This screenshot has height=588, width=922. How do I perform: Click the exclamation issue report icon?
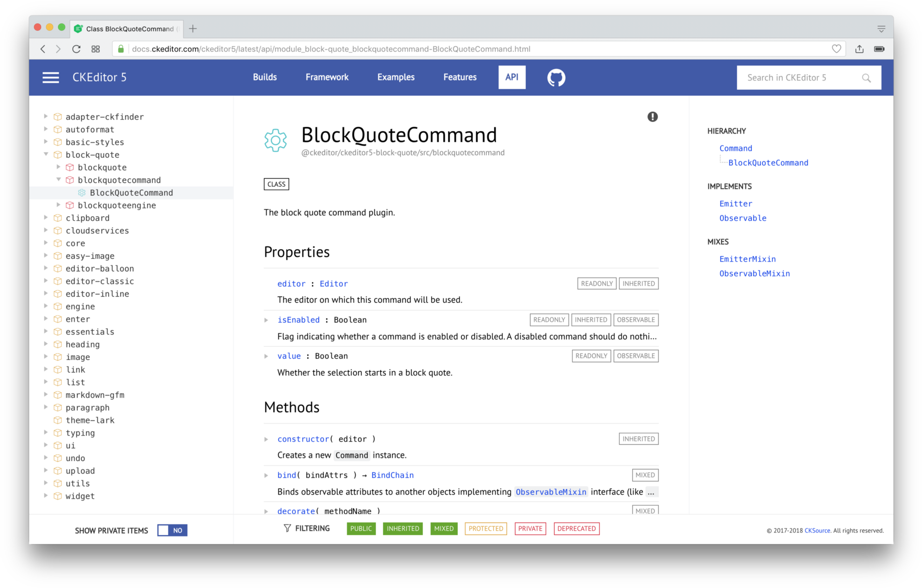[652, 117]
